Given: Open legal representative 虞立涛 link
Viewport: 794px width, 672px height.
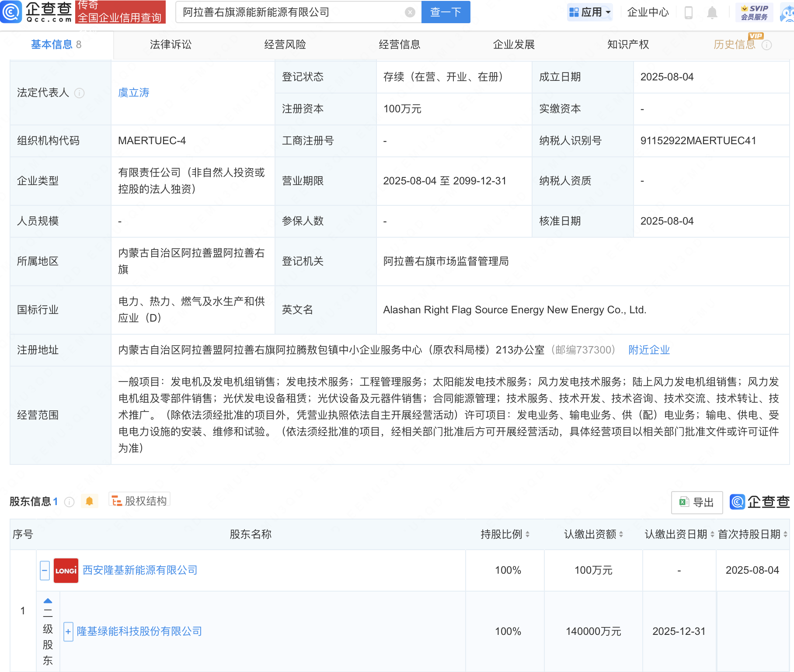Looking at the screenshot, I should pyautogui.click(x=134, y=93).
